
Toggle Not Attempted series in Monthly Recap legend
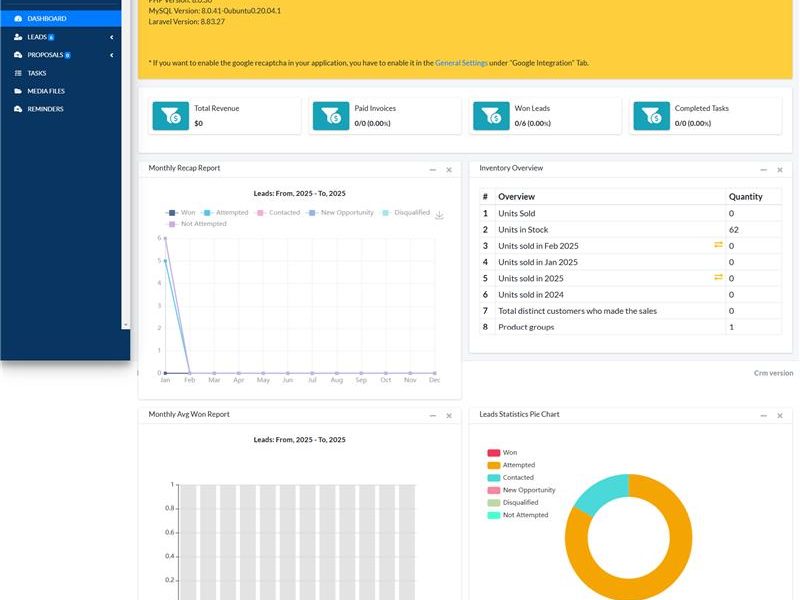coord(196,223)
